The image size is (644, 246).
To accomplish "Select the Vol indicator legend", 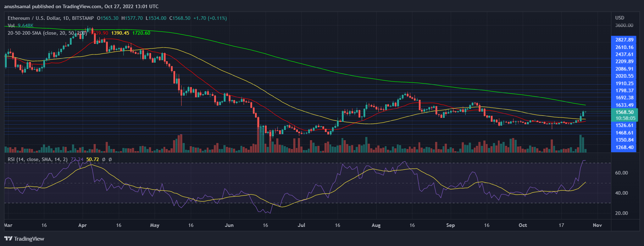I will tap(11, 25).
